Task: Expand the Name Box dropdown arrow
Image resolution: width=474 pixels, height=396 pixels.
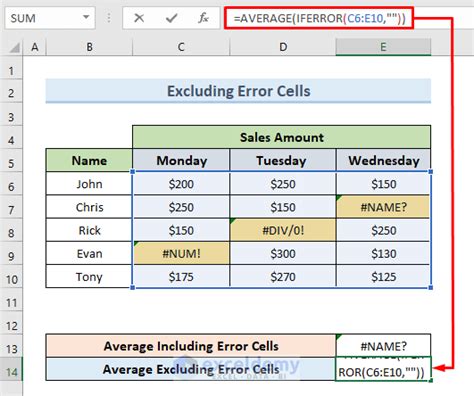Action: point(86,17)
